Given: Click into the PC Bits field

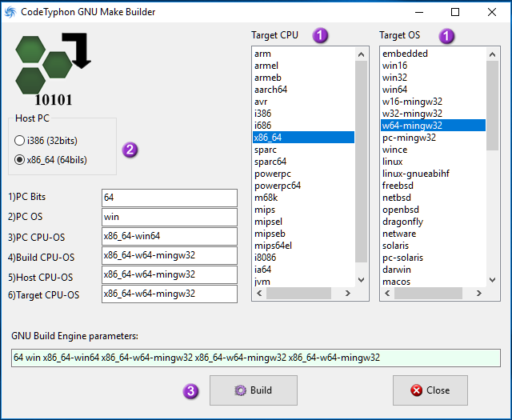Looking at the screenshot, I should click(170, 198).
